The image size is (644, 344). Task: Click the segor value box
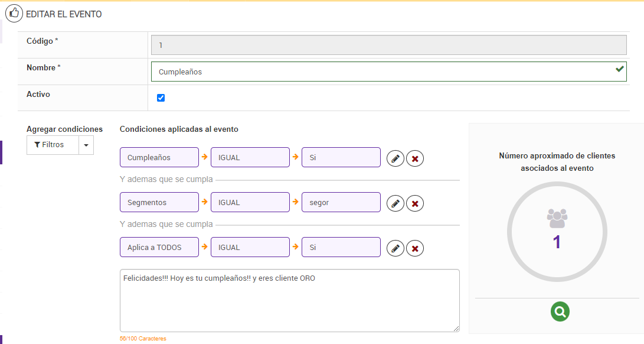pos(341,203)
